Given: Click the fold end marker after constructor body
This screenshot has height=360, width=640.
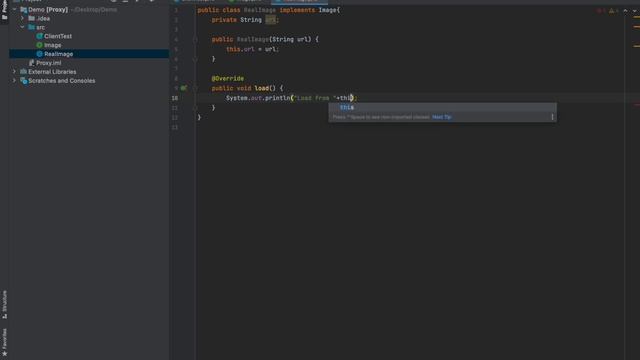Looking at the screenshot, I should point(195,59).
